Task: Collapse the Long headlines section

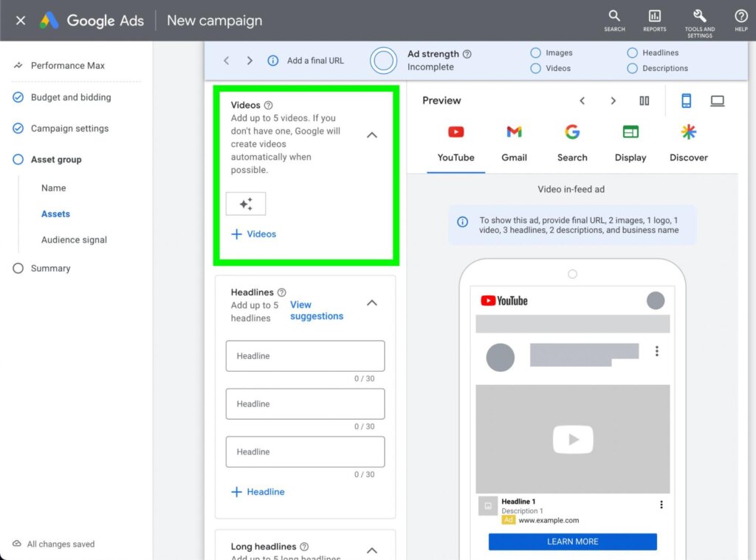Action: click(372, 550)
